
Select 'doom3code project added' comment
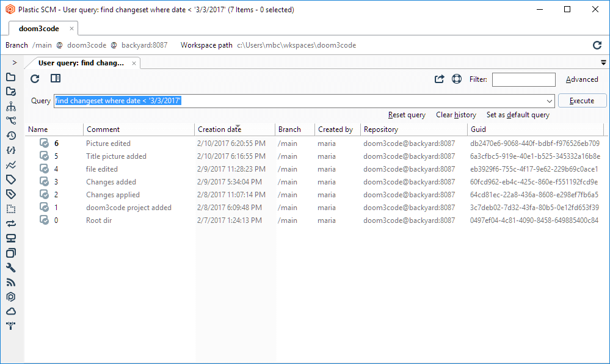coord(129,208)
